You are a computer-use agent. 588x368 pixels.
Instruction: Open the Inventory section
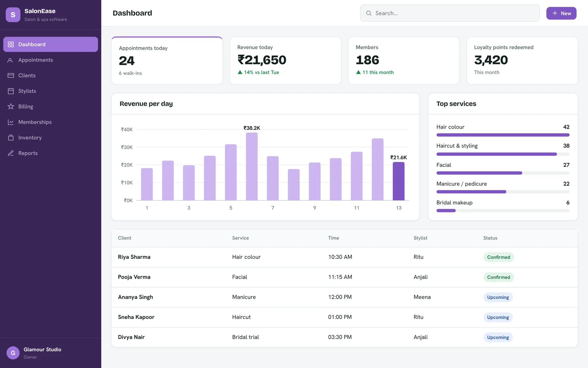pyautogui.click(x=51, y=138)
